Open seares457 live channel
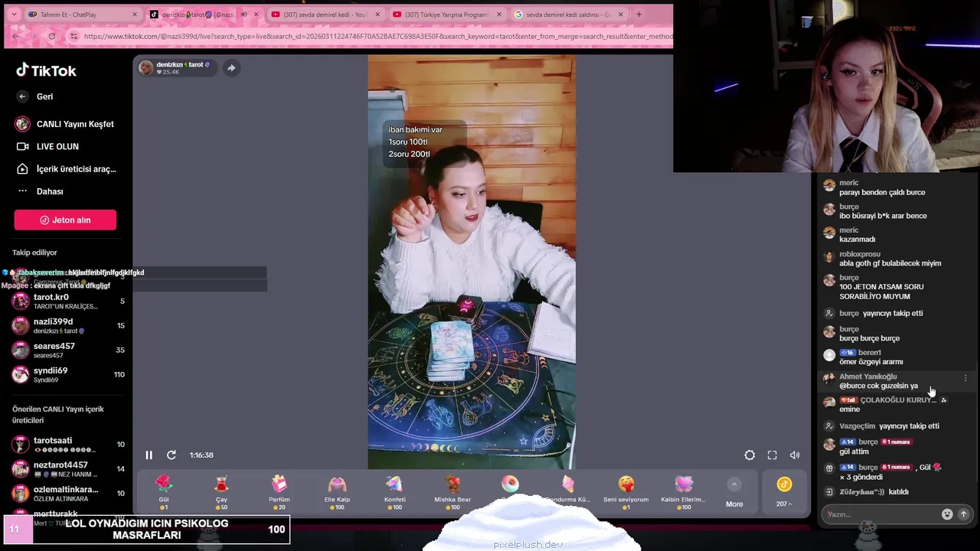 [x=67, y=350]
